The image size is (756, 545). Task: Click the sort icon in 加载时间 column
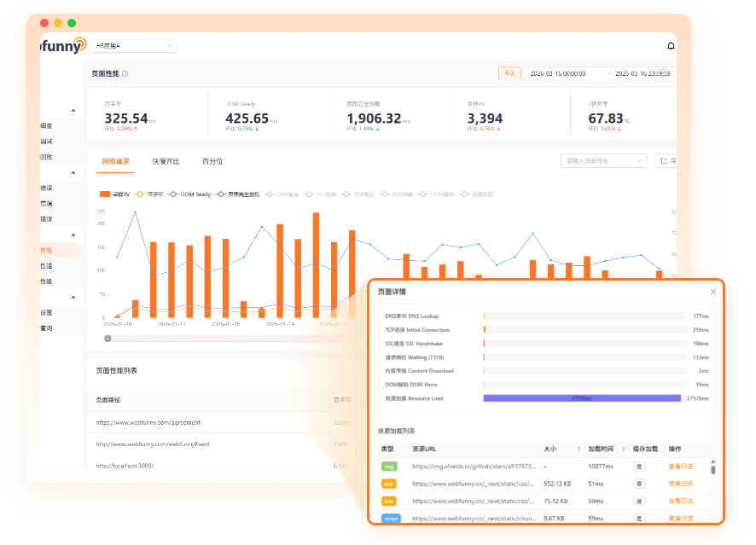(625, 449)
